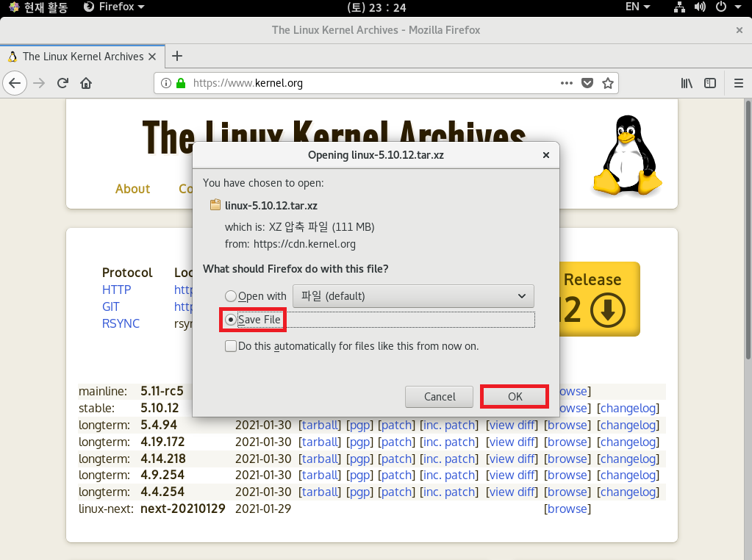
Task: Open the Library icon in the toolbar
Action: coord(687,84)
